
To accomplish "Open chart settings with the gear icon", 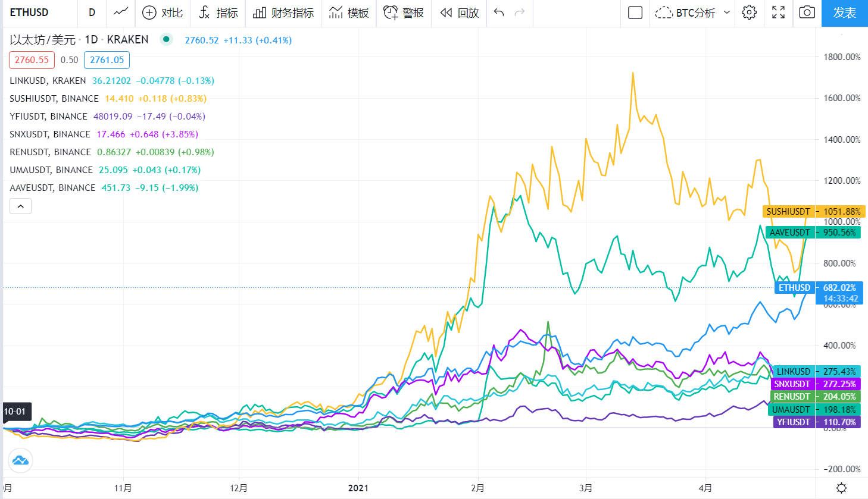I will [749, 13].
